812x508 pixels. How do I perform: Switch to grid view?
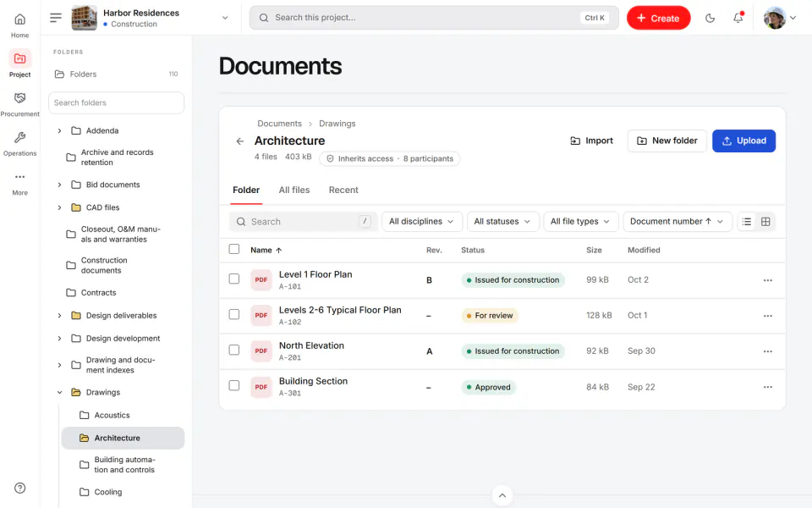tap(765, 222)
